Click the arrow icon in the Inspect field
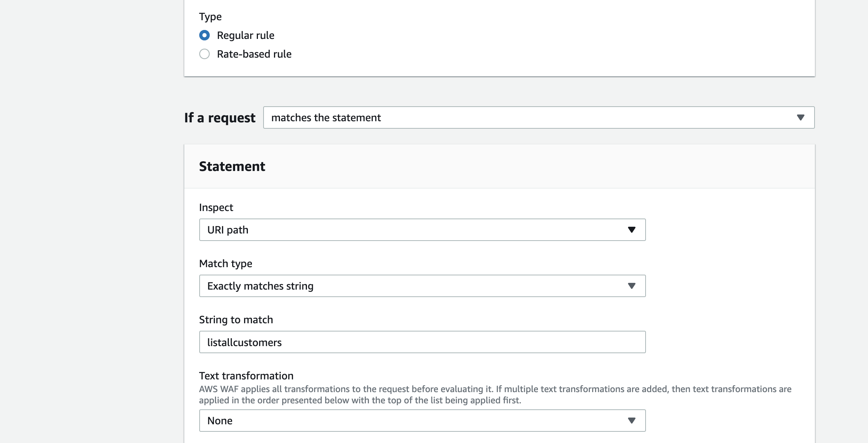Viewport: 868px width, 443px height. [632, 230]
